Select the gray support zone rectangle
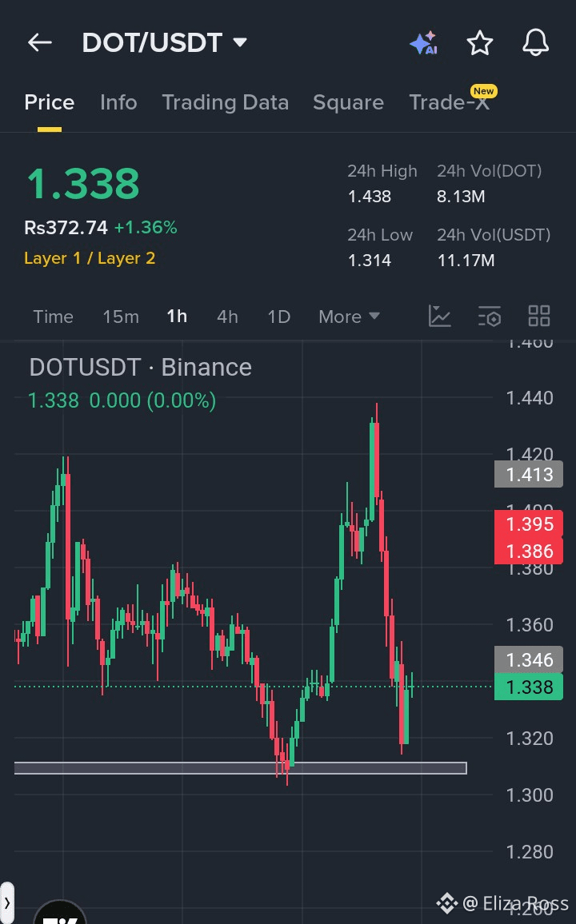This screenshot has width=576, height=924. tap(241, 768)
